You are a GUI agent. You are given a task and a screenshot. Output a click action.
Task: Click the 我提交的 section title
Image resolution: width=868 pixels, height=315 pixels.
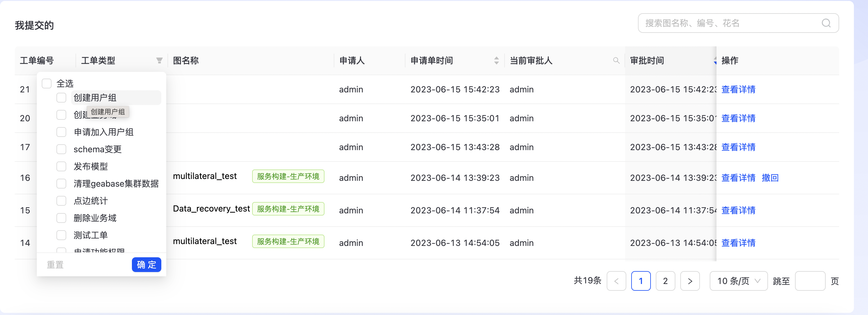34,25
